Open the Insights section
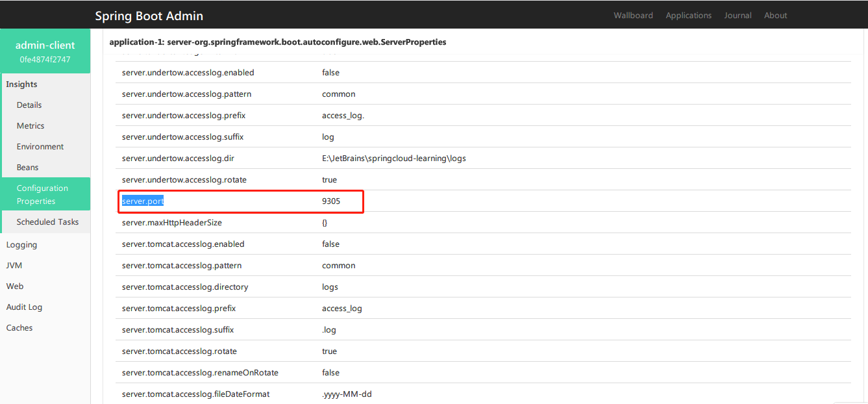Screen dimensions: 868x404 pyautogui.click(x=22, y=84)
